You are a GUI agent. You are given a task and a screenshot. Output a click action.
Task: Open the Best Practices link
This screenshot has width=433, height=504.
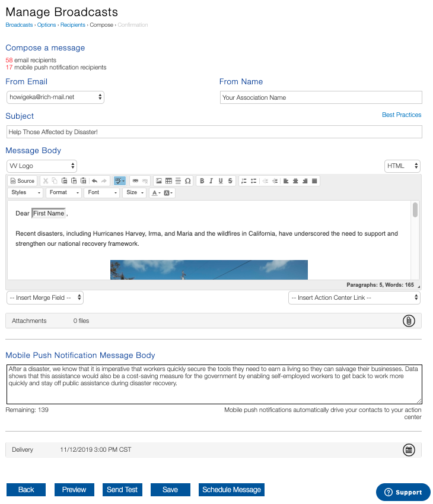point(402,115)
